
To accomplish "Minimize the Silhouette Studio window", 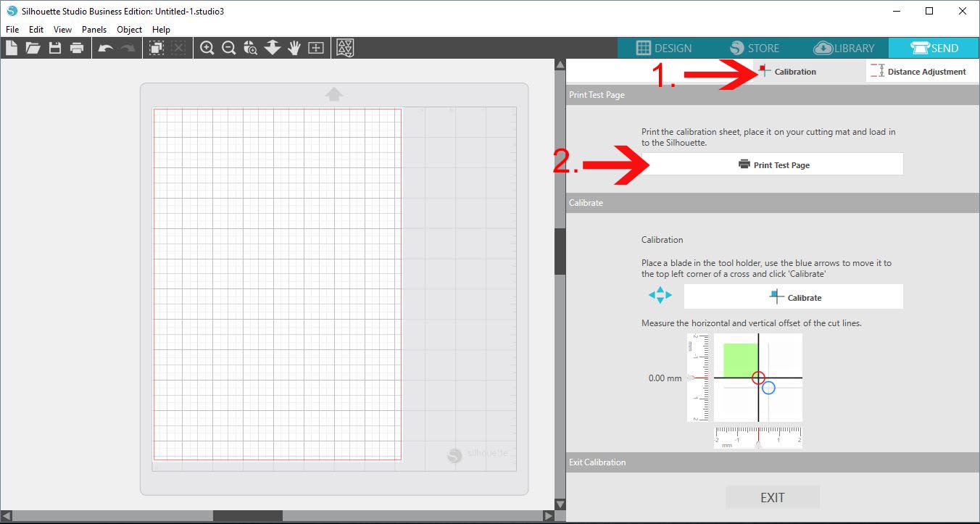I will pyautogui.click(x=897, y=12).
